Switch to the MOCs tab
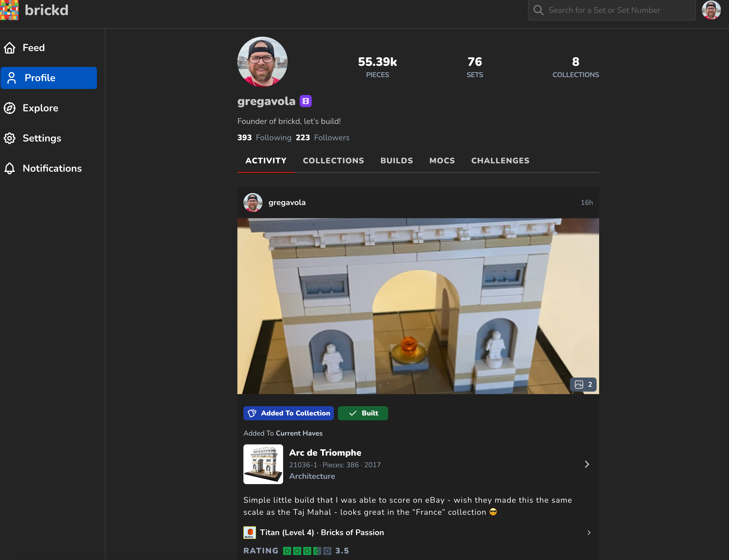The image size is (729, 560). click(x=442, y=161)
